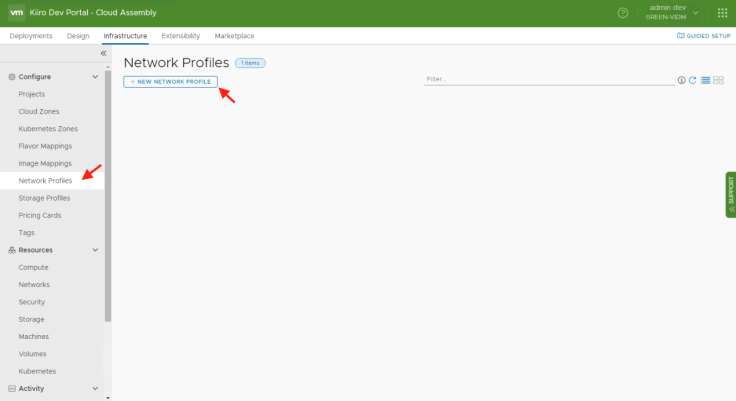Image resolution: width=736 pixels, height=401 pixels.
Task: Switch to list view
Action: point(705,80)
